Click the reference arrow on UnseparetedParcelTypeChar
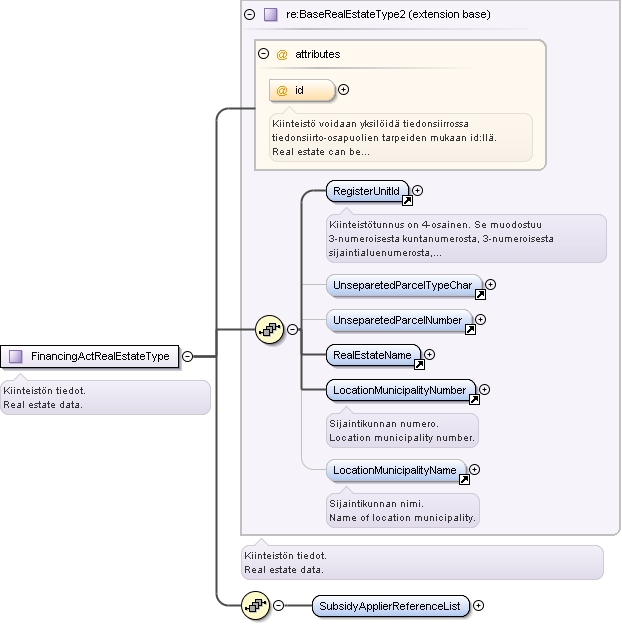 coord(480,295)
